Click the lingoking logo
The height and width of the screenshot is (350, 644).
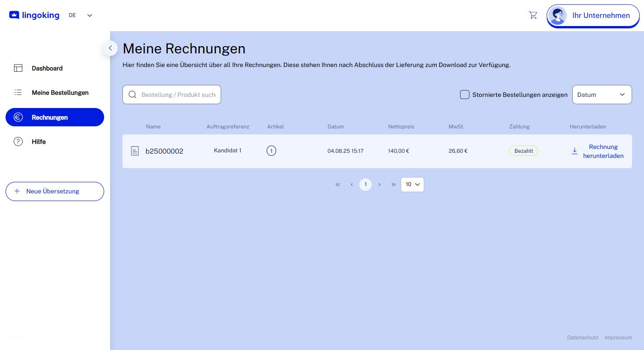coord(34,15)
